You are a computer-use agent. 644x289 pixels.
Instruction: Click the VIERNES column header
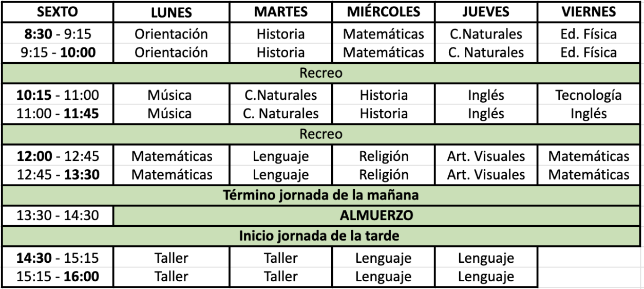(x=589, y=12)
